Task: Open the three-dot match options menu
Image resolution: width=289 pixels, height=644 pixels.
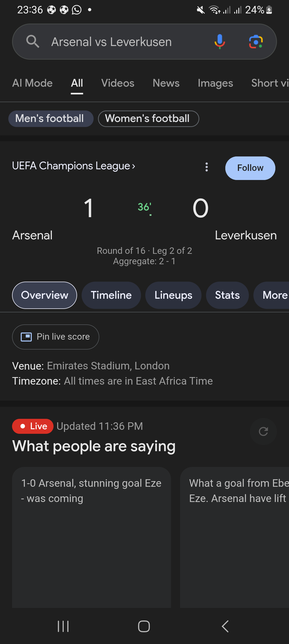Action: point(207,167)
